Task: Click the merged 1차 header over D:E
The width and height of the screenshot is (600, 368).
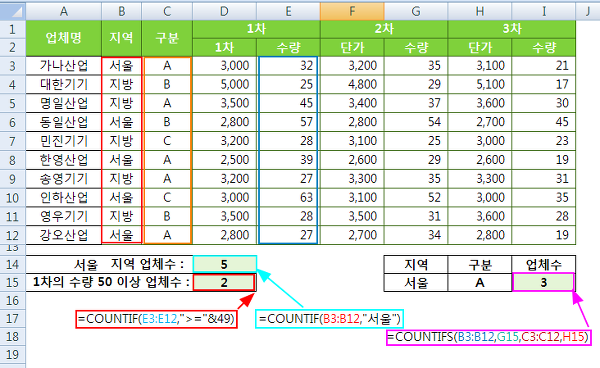Action: (256, 29)
